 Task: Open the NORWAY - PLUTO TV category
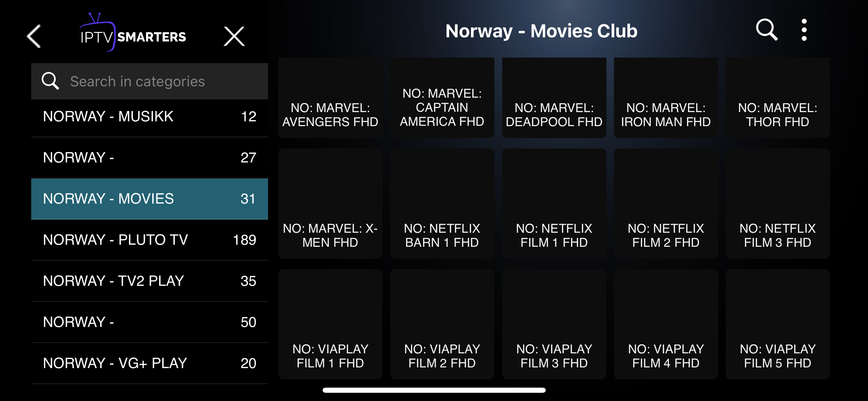pos(149,240)
